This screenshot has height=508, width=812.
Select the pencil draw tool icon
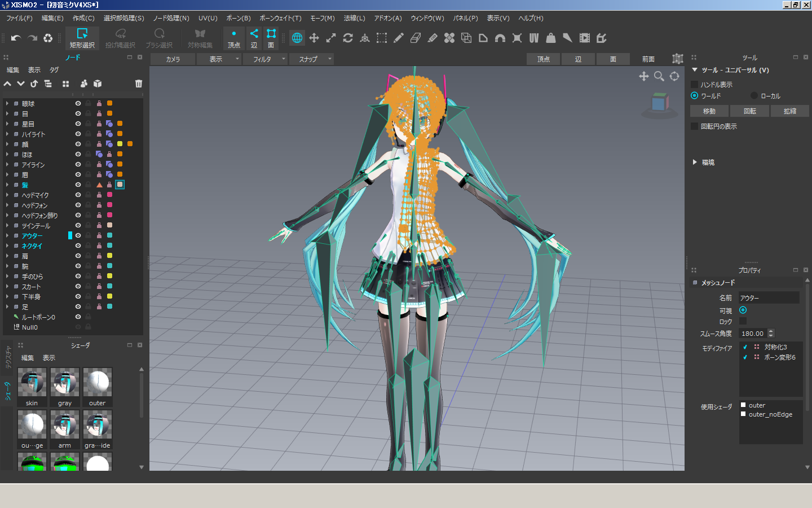pyautogui.click(x=399, y=38)
